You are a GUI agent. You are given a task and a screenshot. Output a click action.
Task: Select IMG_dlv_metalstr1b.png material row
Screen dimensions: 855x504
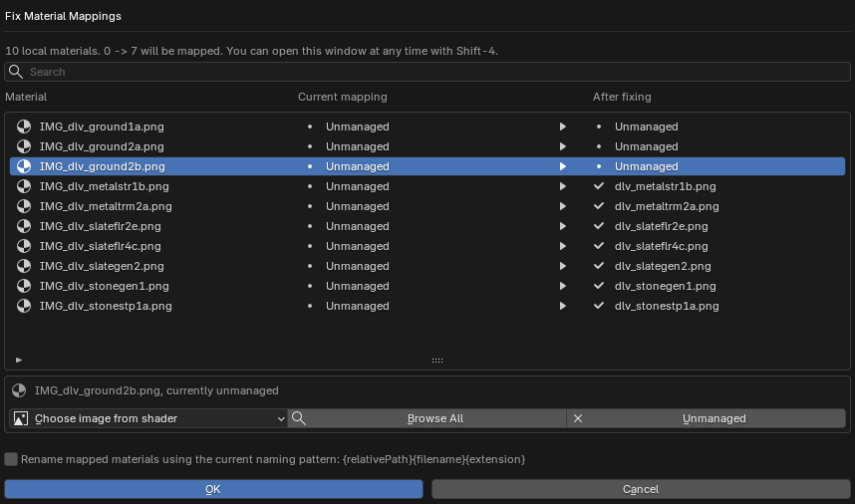[x=427, y=186]
